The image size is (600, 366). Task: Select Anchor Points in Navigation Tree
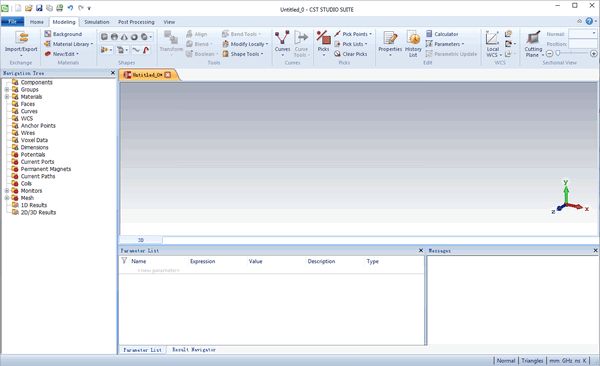(x=38, y=126)
